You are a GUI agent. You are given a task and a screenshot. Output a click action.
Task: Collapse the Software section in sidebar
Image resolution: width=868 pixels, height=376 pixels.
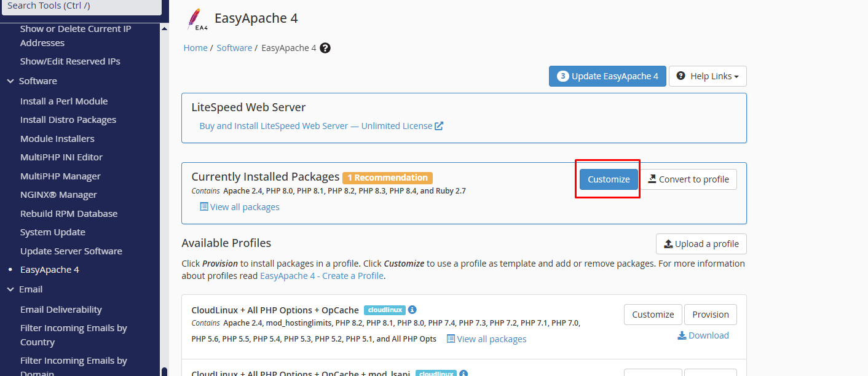(x=10, y=81)
